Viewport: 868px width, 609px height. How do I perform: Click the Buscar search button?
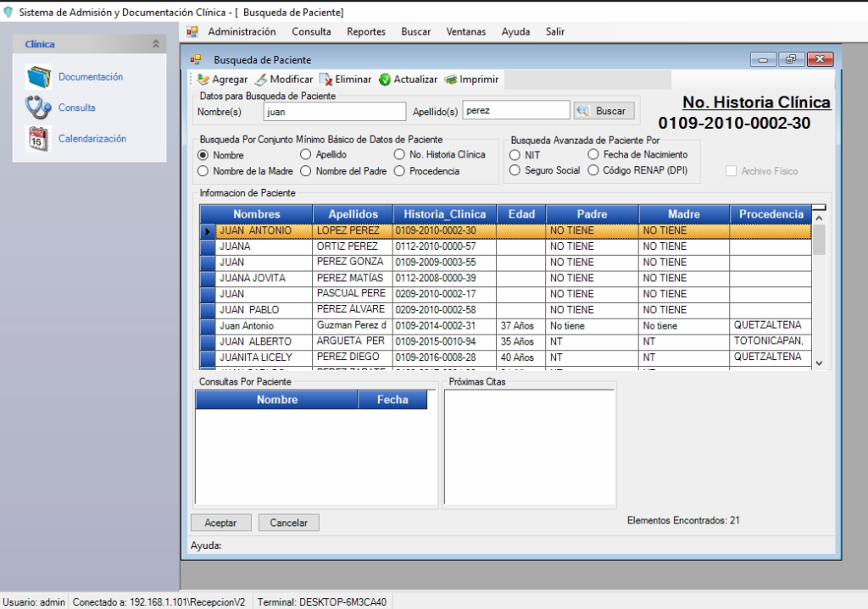(604, 111)
